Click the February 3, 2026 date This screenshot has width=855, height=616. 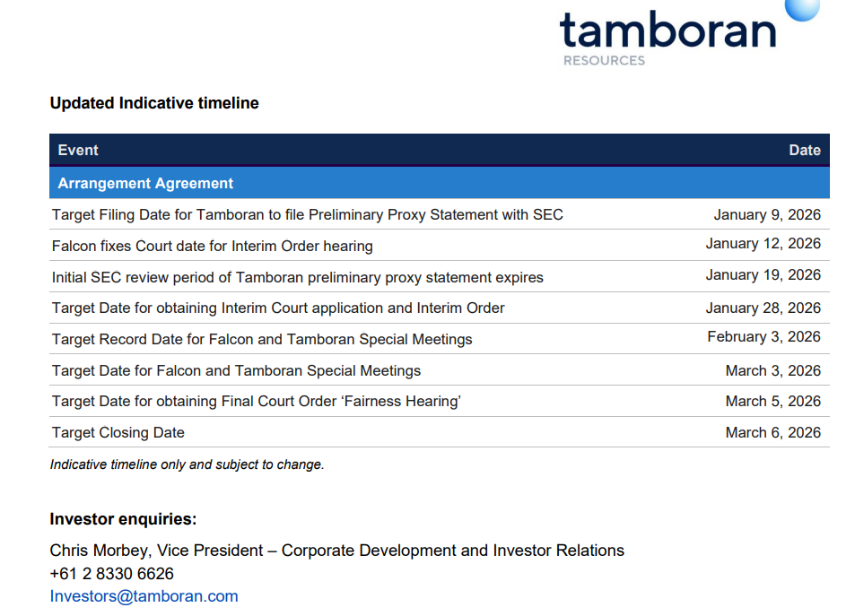tap(763, 337)
